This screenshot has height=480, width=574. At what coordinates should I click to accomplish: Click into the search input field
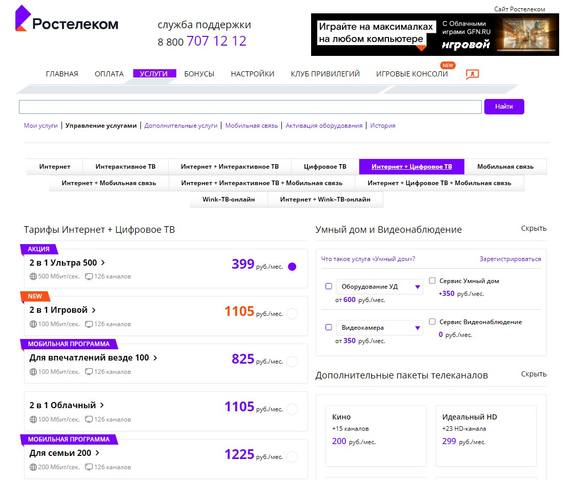[250, 107]
